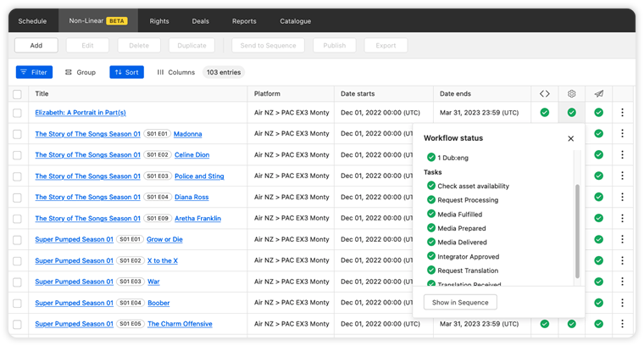644x346 pixels.
Task: Open the Police and Sting episode link
Action: click(x=199, y=176)
